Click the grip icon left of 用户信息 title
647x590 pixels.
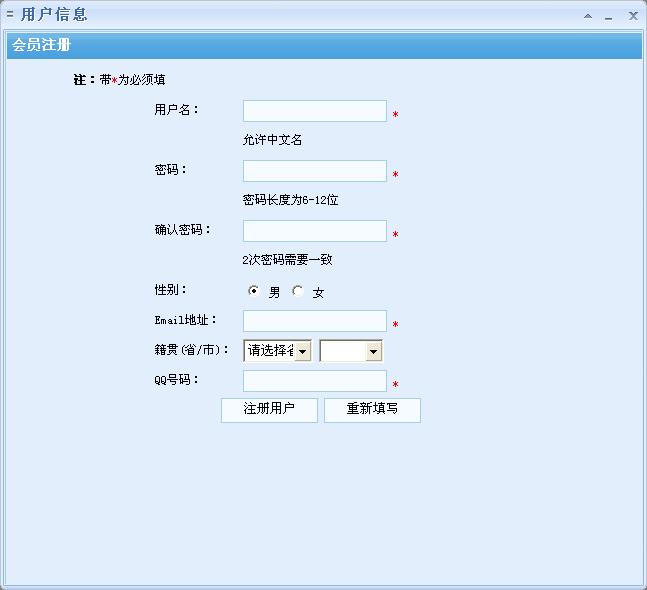pyautogui.click(x=10, y=15)
